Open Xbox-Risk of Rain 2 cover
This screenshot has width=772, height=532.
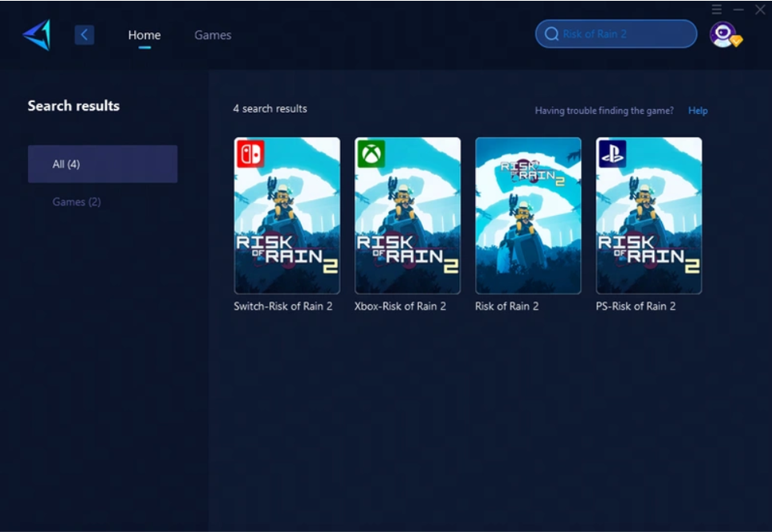click(x=408, y=216)
